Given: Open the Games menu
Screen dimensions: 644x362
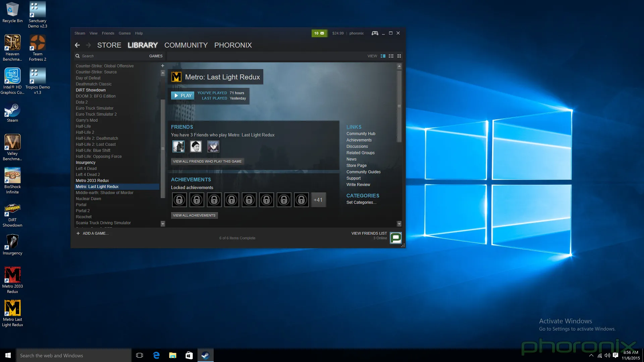Looking at the screenshot, I should tap(124, 33).
